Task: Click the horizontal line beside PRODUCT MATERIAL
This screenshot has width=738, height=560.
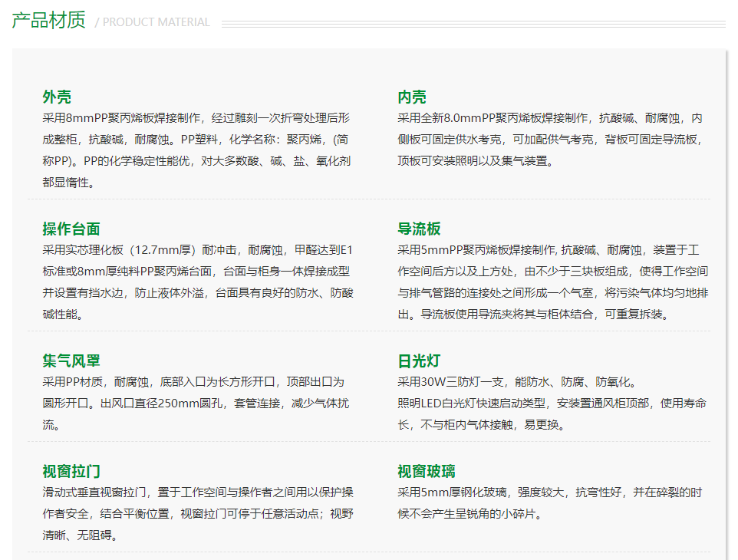Action: coord(473,24)
